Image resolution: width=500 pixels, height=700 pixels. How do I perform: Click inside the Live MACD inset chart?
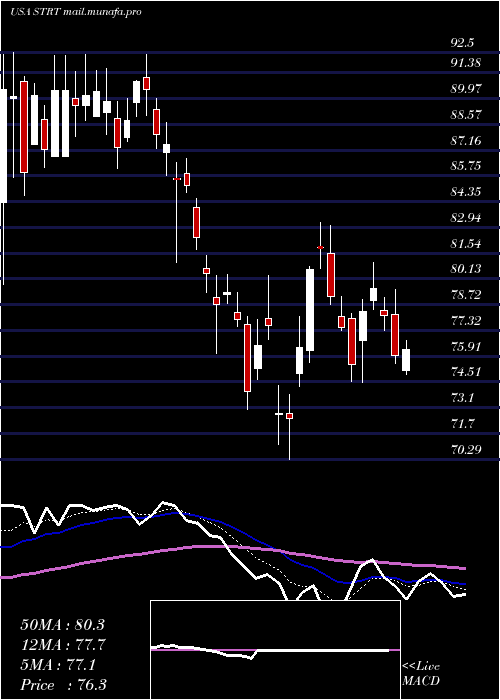click(x=275, y=650)
